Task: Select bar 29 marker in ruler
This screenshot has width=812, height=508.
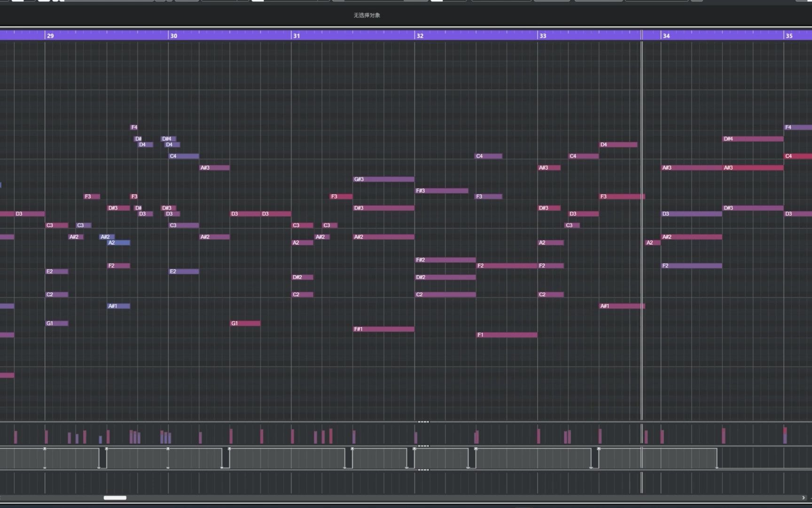Action: 50,36
